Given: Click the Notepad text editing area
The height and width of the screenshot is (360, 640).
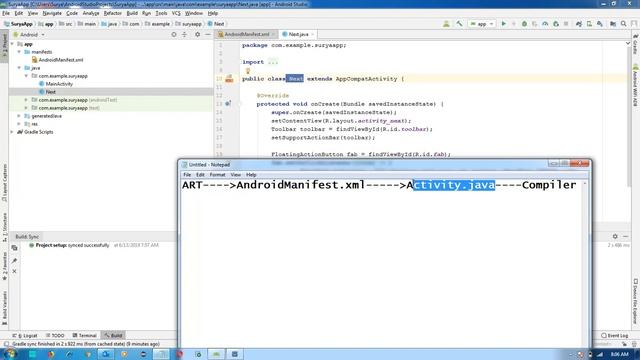Looking at the screenshot, I should (382, 265).
